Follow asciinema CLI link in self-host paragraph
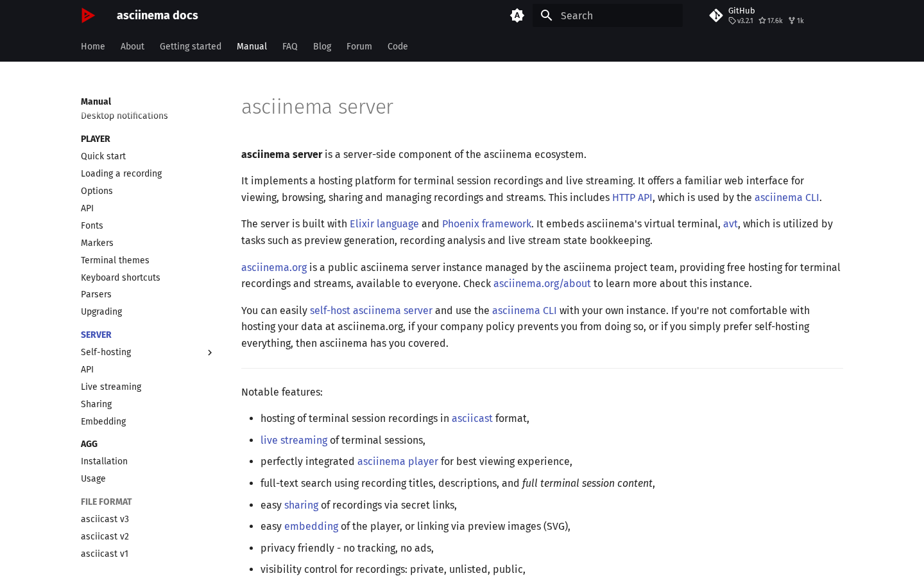Viewport: 924px width, 578px height. pos(524,310)
